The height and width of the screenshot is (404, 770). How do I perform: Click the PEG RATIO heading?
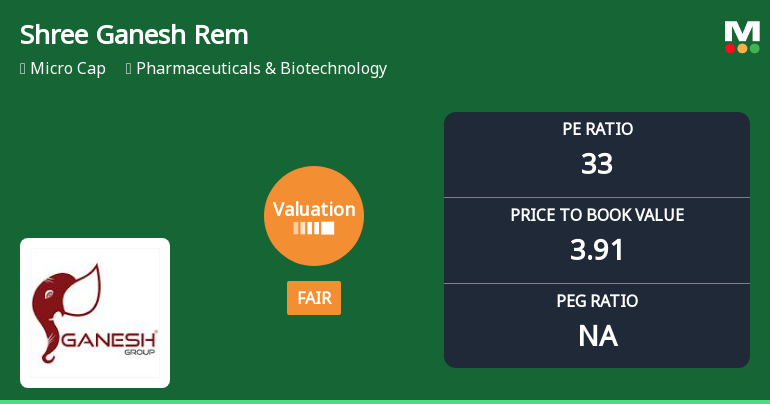pos(597,301)
